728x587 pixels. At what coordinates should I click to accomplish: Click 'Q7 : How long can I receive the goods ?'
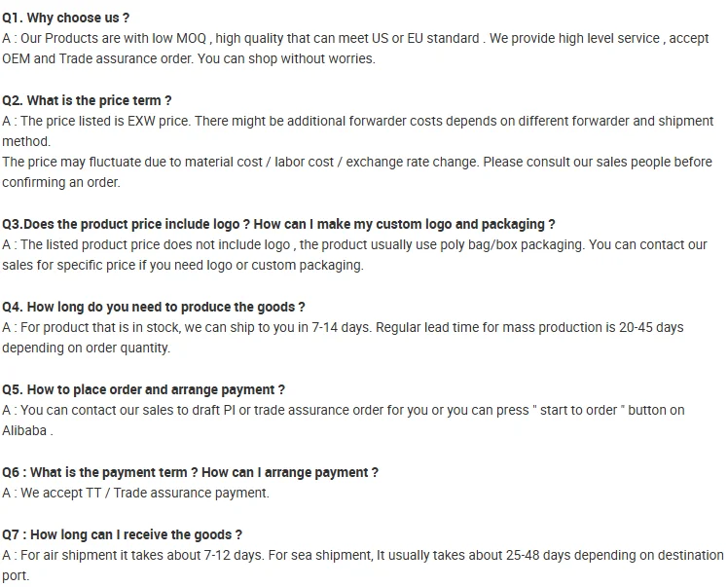pos(122,534)
